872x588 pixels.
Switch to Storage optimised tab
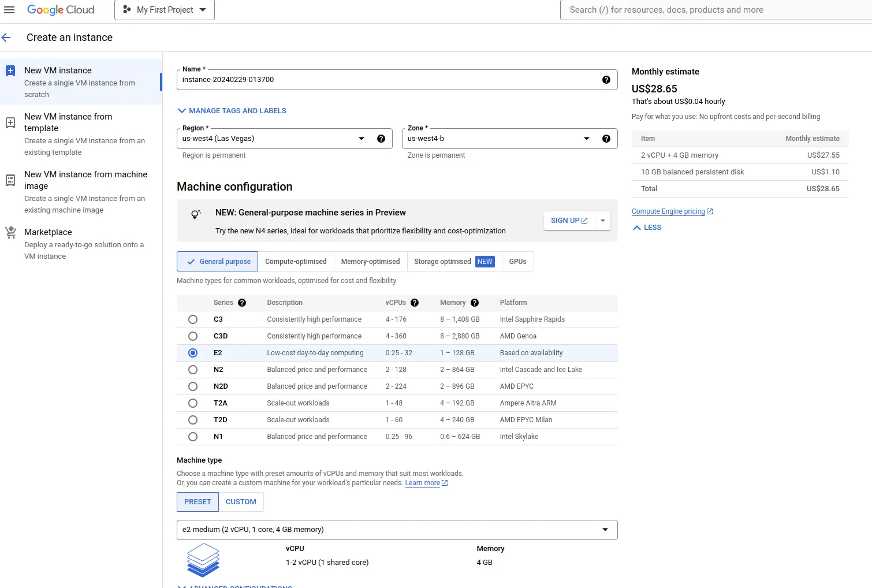454,262
